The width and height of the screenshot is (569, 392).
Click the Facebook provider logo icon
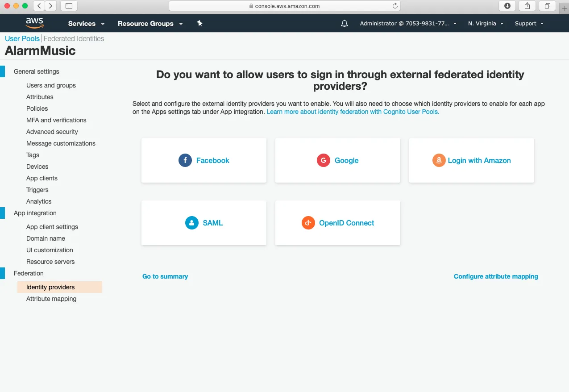coord(185,160)
